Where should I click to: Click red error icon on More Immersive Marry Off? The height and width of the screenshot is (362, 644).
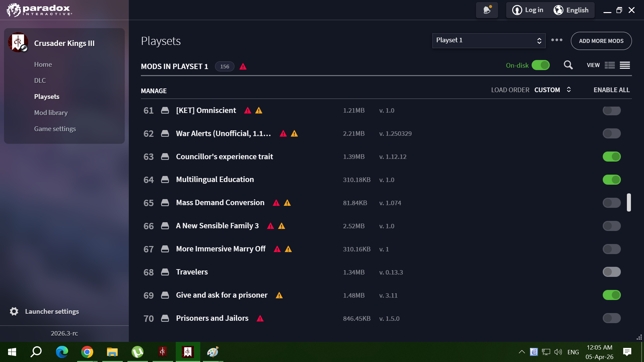[x=277, y=249]
